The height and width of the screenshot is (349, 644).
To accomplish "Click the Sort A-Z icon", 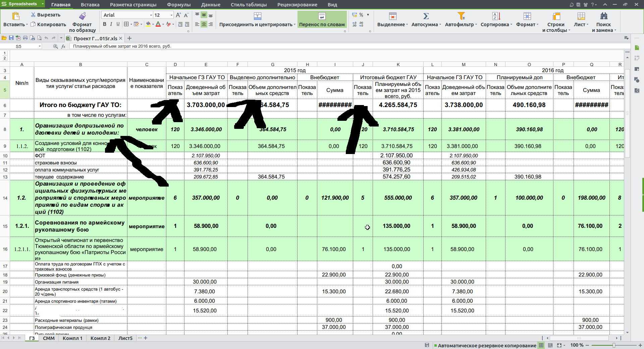I will pos(496,16).
